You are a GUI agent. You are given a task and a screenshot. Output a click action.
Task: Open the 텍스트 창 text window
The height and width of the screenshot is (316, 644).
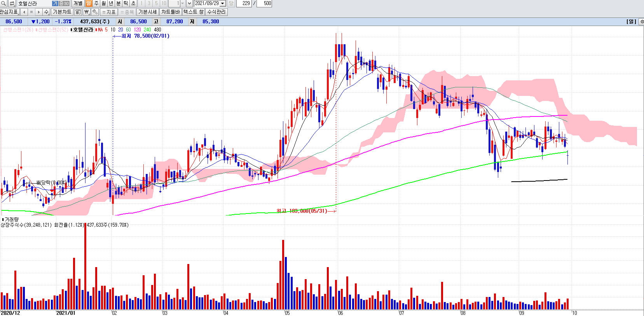194,12
